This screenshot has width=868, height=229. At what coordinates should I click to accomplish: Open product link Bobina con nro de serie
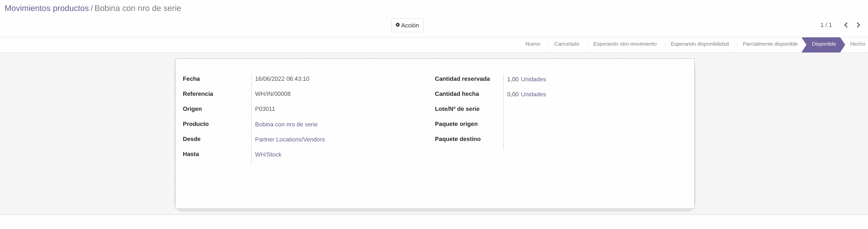[x=286, y=125]
